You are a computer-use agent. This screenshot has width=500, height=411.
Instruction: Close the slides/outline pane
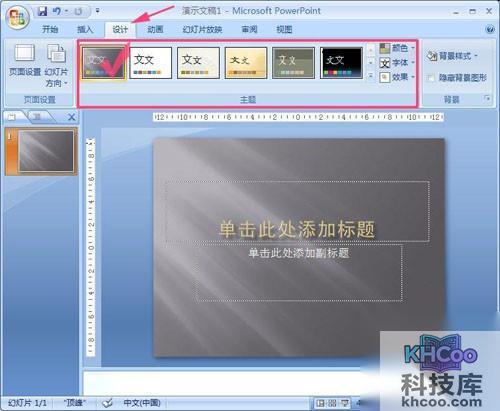71,117
